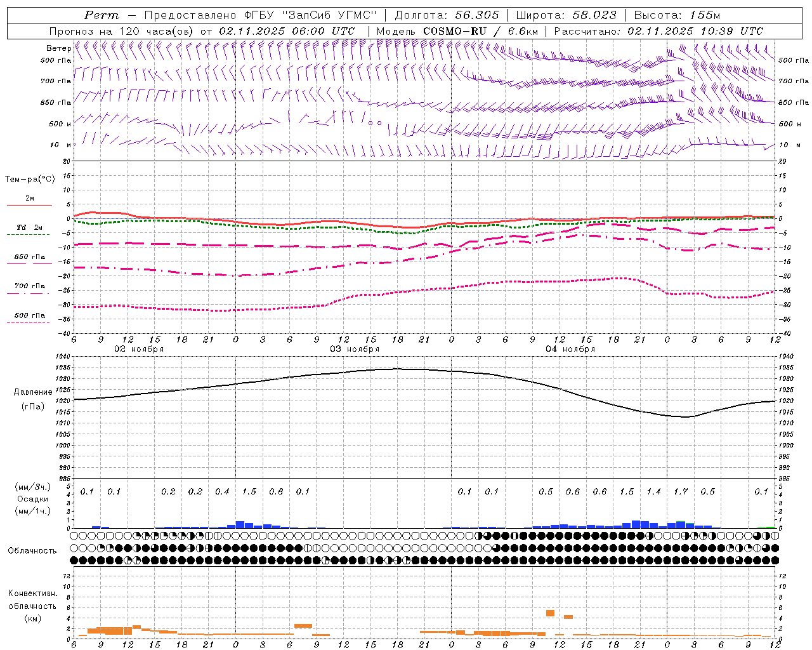Click the "Td 2м" dew point legend entry
This screenshot has width=812, height=650.
[x=30, y=227]
